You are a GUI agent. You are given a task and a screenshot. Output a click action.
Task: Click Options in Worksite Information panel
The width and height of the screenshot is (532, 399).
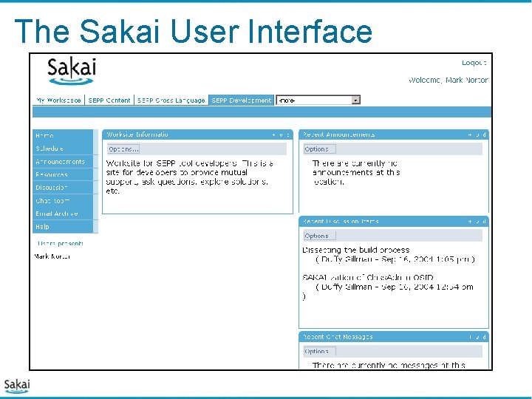click(x=123, y=149)
